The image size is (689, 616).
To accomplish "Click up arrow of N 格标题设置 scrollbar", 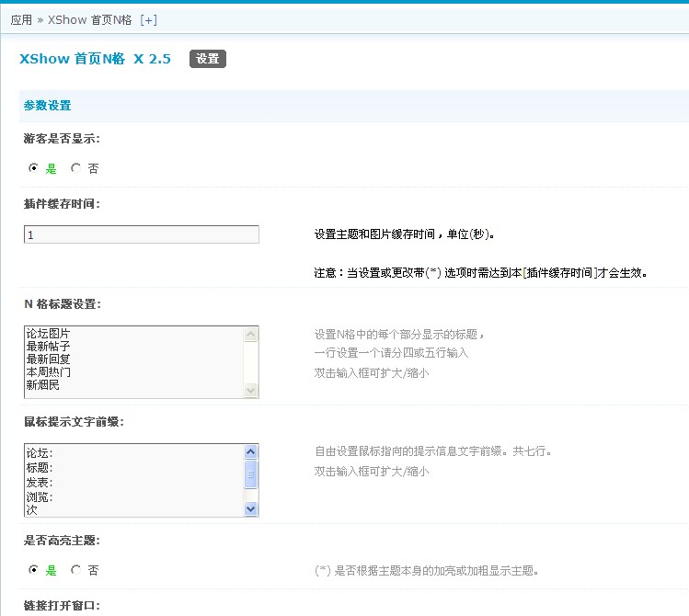I will pyautogui.click(x=251, y=335).
